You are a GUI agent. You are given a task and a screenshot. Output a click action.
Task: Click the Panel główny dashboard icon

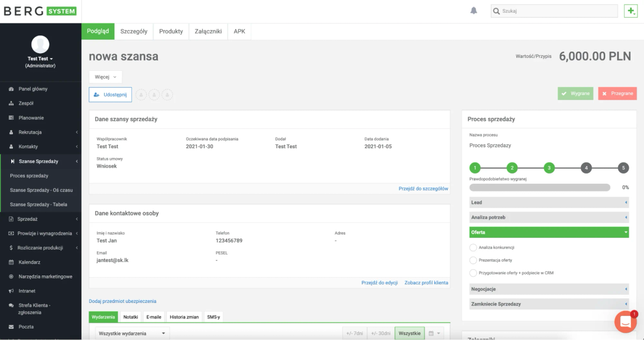[x=11, y=89]
